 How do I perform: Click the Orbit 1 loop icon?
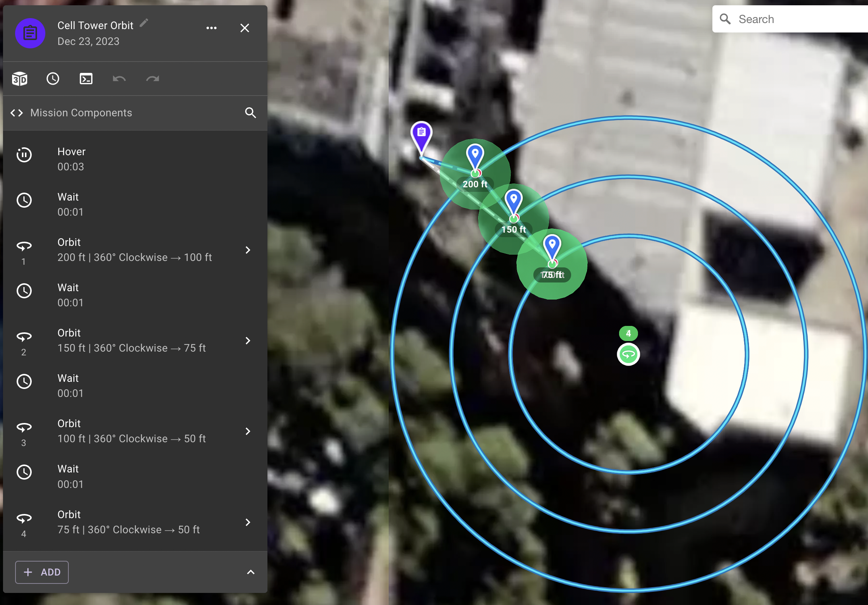(x=24, y=246)
